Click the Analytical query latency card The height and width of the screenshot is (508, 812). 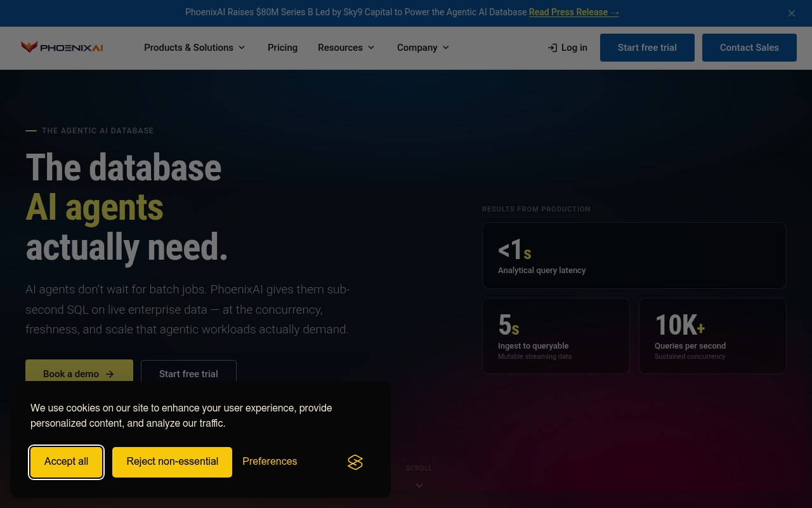click(x=634, y=255)
